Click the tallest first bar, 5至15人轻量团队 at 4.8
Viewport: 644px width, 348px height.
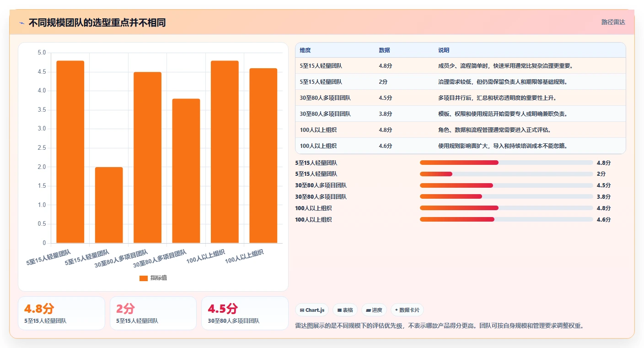(x=70, y=152)
